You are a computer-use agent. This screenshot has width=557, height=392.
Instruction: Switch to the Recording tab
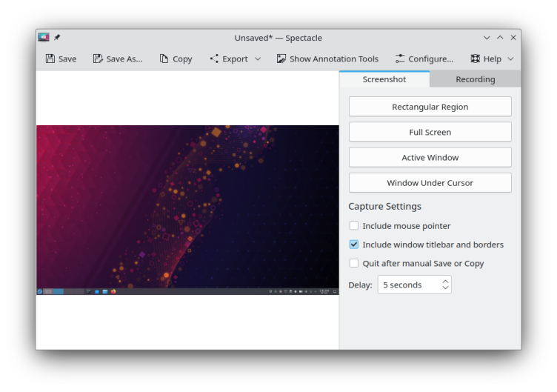click(475, 79)
